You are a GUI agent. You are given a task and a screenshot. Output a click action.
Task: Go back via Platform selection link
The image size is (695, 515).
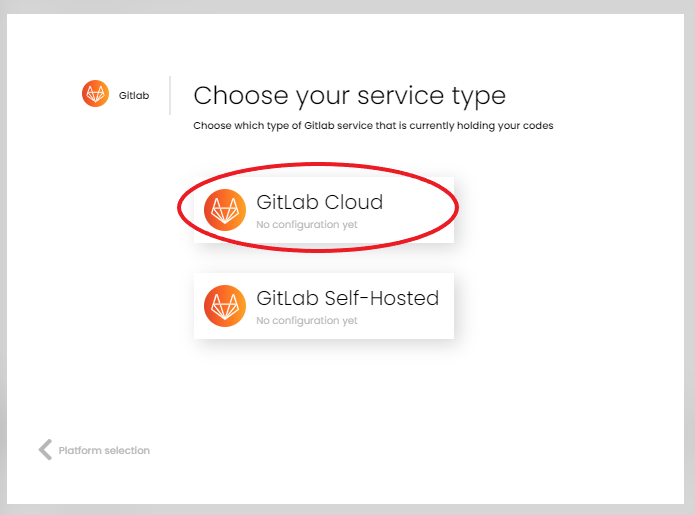click(x=103, y=451)
